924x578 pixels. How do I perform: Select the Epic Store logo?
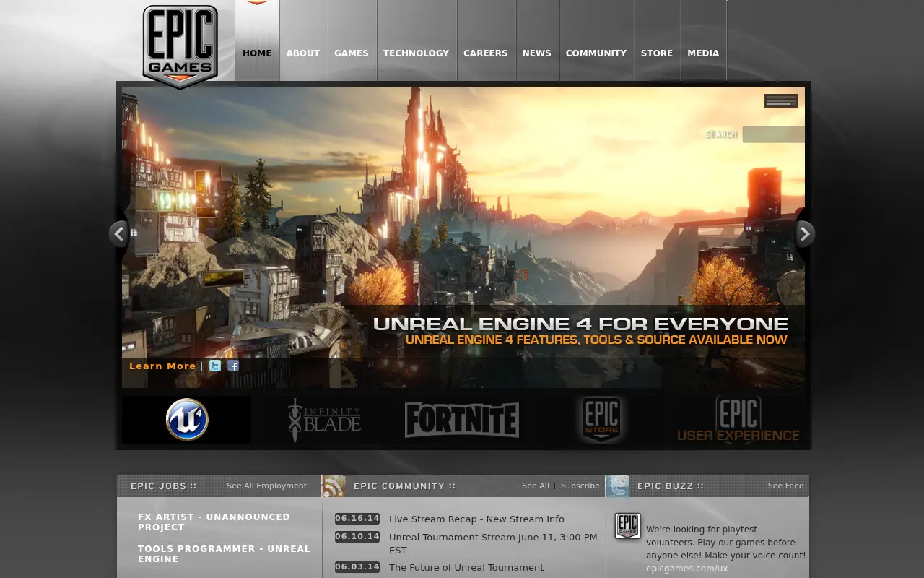pos(601,420)
